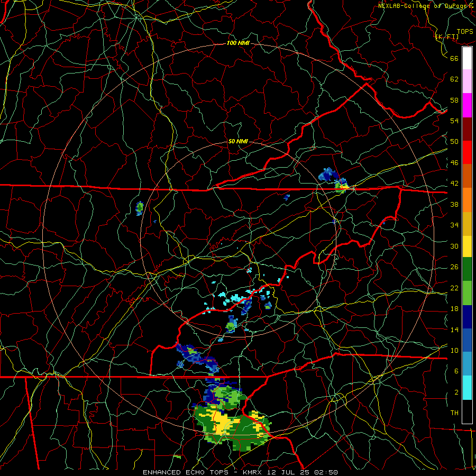Click the 26 legend value

[454, 267]
